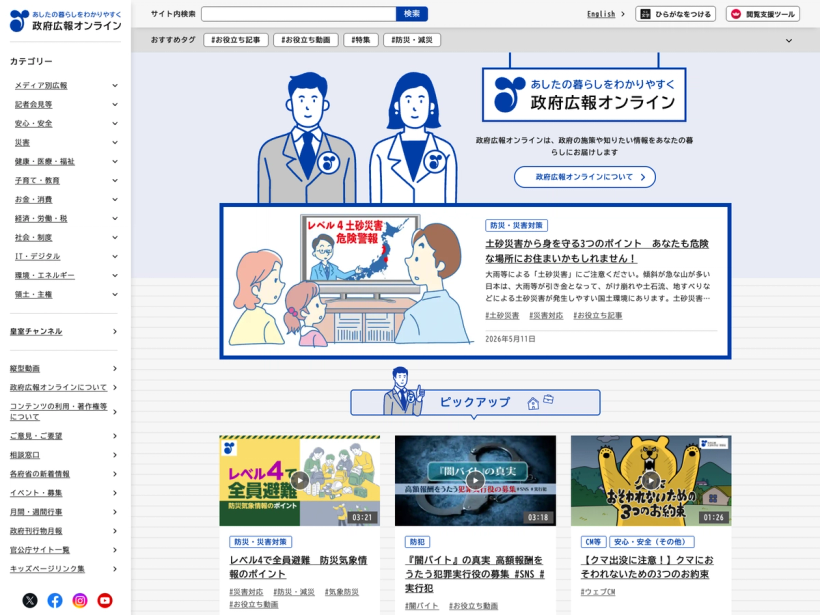The height and width of the screenshot is (615, 820).
Task: Open ご意見・ご要望 in the sidebar
Action: tap(63, 436)
